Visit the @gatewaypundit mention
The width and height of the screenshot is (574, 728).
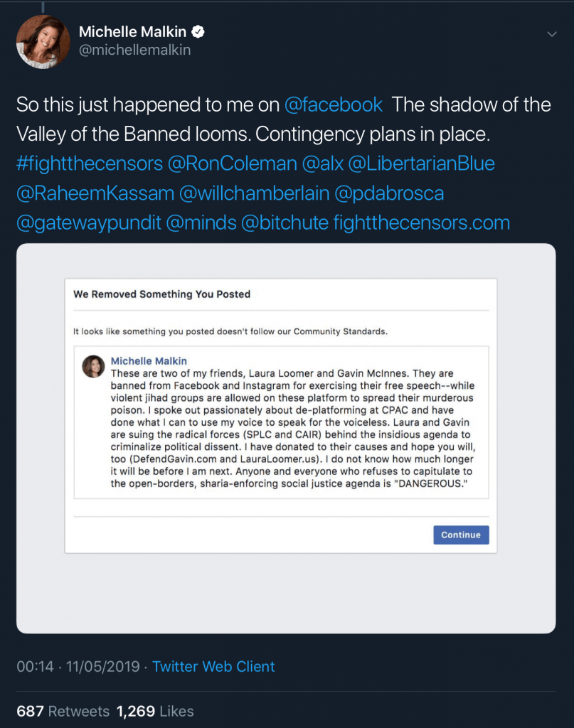[88, 223]
